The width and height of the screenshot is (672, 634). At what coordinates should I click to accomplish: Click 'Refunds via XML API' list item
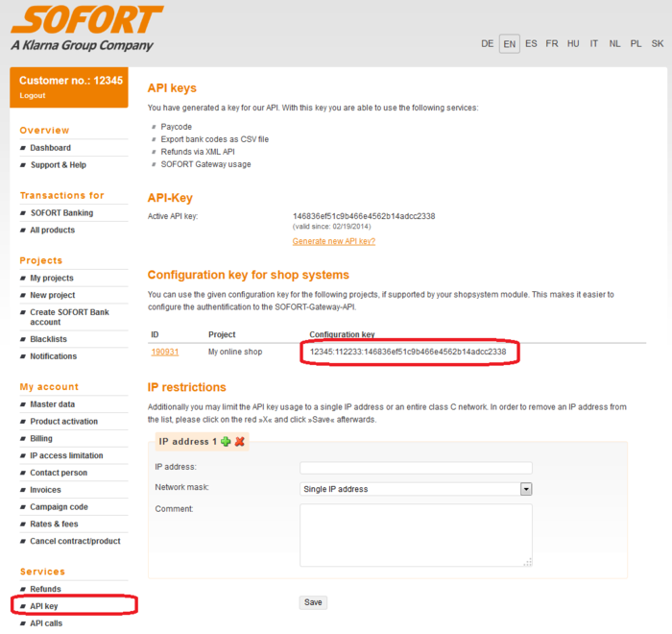click(198, 152)
